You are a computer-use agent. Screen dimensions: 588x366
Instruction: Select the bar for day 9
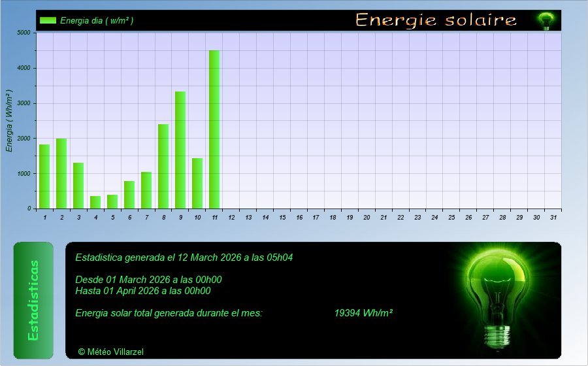click(180, 150)
